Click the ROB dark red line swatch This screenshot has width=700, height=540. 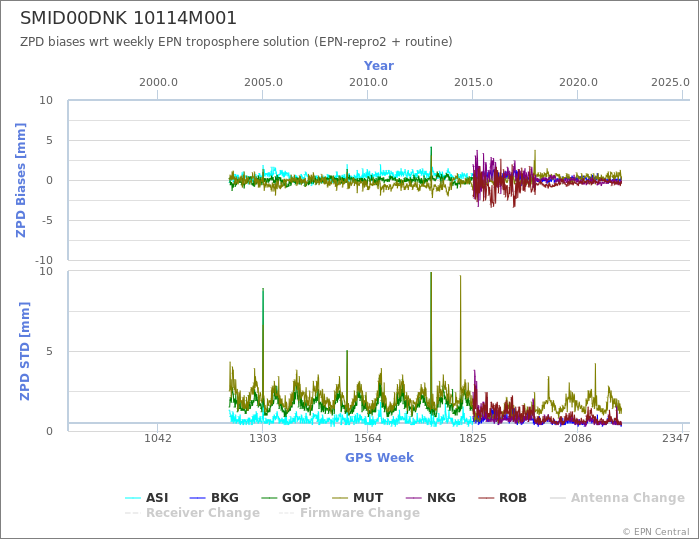pos(486,498)
